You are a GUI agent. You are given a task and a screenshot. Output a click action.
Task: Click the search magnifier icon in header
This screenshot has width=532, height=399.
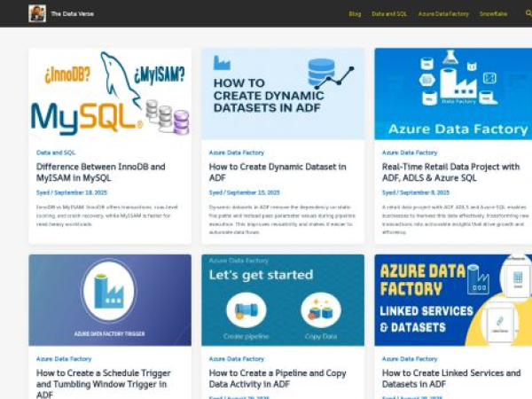pyautogui.click(x=528, y=13)
